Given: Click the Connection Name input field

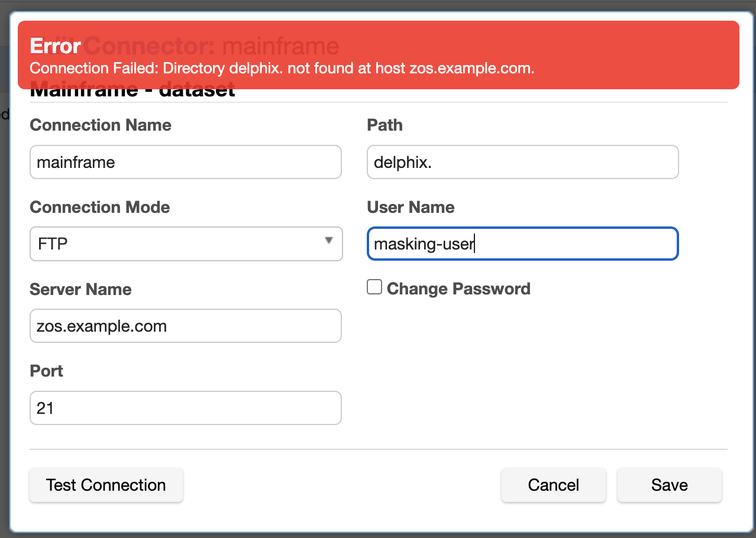Looking at the screenshot, I should [x=185, y=162].
